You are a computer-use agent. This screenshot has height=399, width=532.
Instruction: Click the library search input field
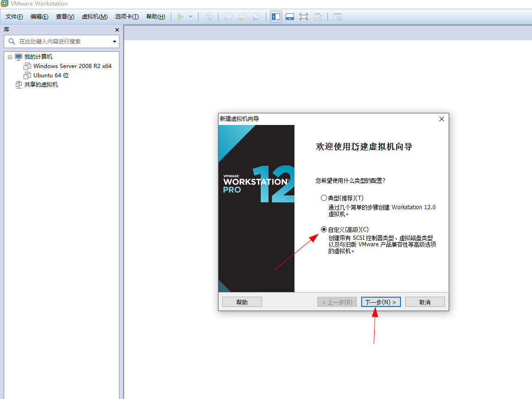coord(62,41)
